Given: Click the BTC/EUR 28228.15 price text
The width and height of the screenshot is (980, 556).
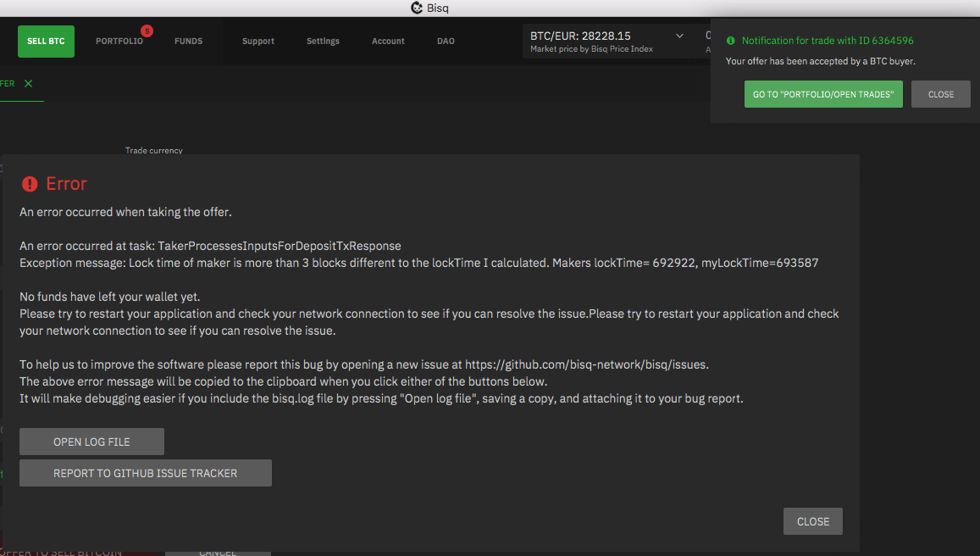Looking at the screenshot, I should click(580, 36).
